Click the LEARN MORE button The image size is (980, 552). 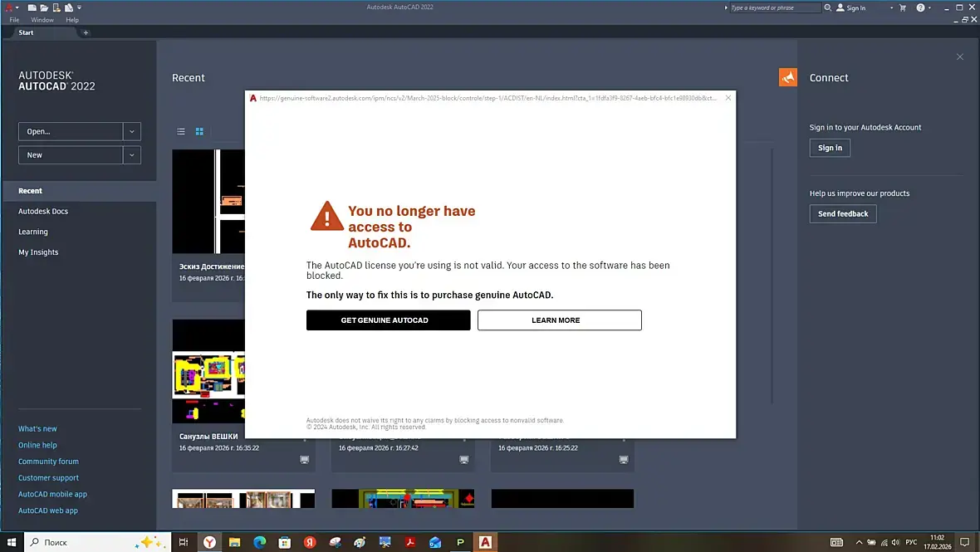tap(560, 320)
